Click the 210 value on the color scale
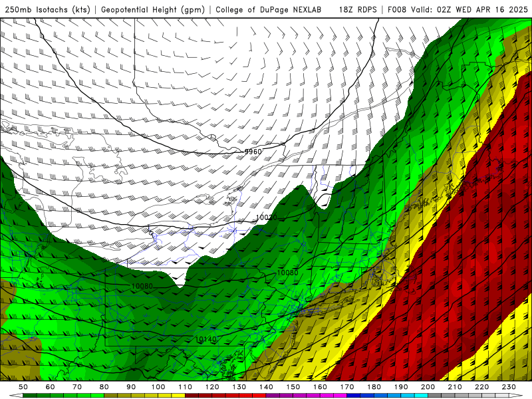 pyautogui.click(x=455, y=387)
